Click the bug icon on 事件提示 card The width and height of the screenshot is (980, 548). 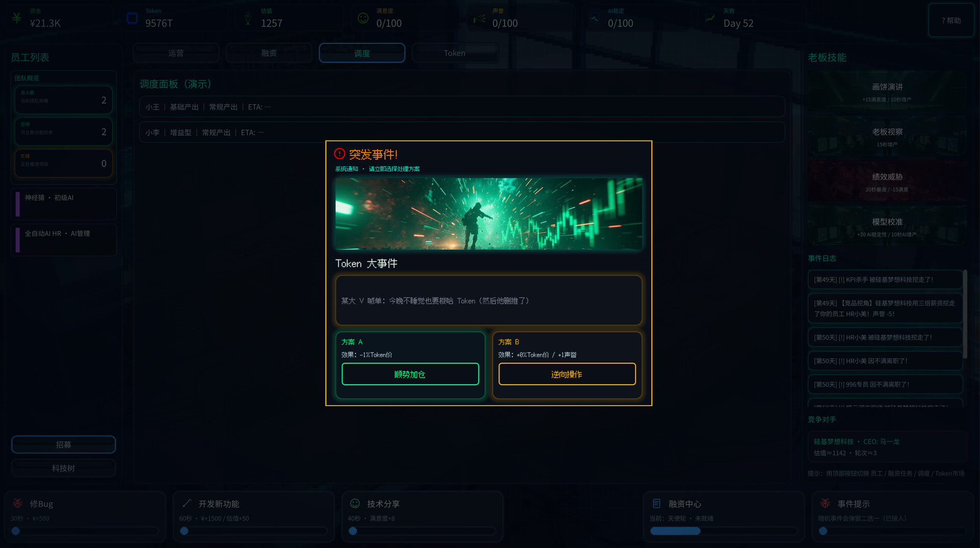[x=825, y=503]
